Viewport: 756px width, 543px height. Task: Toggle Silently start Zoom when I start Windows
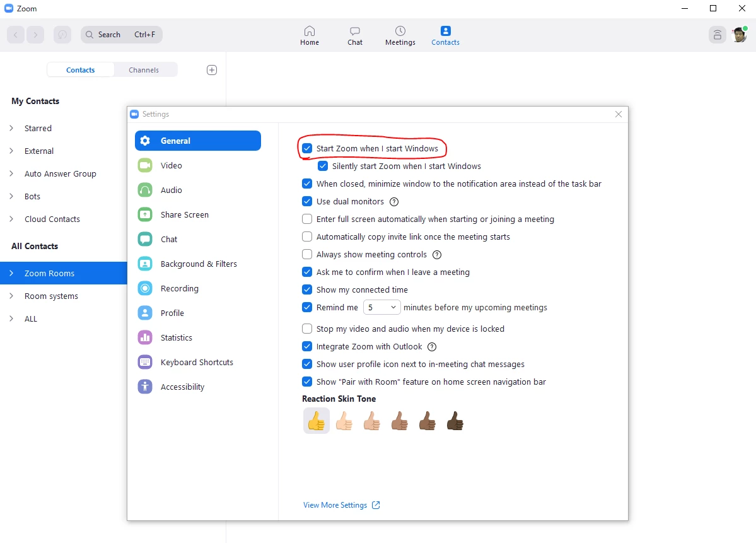click(323, 166)
